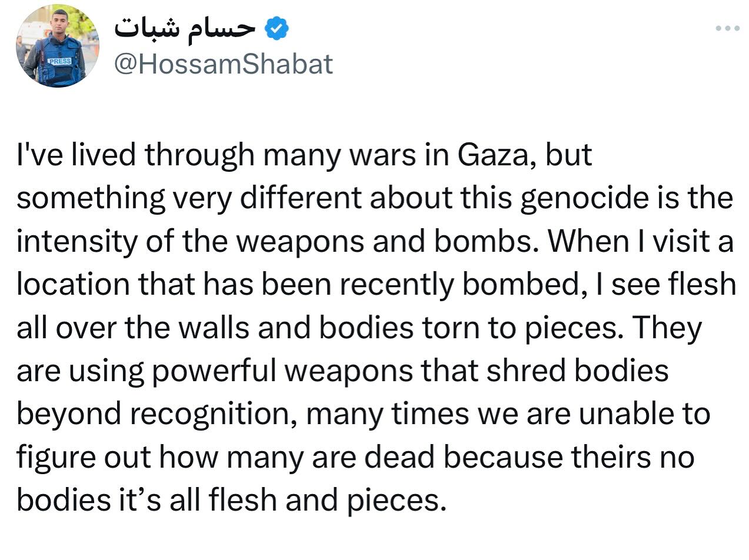Open the three-dot more options menu
This screenshot has height=560, width=749.
(727, 28)
